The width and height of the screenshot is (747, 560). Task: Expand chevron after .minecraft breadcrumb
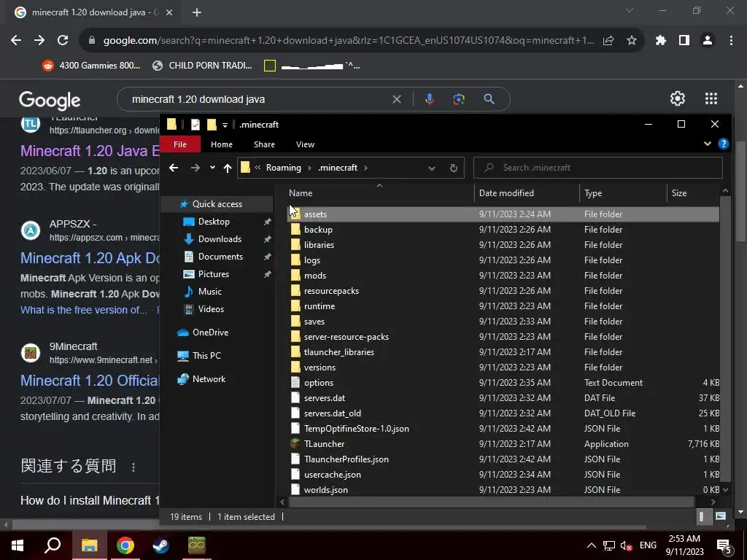[365, 168]
